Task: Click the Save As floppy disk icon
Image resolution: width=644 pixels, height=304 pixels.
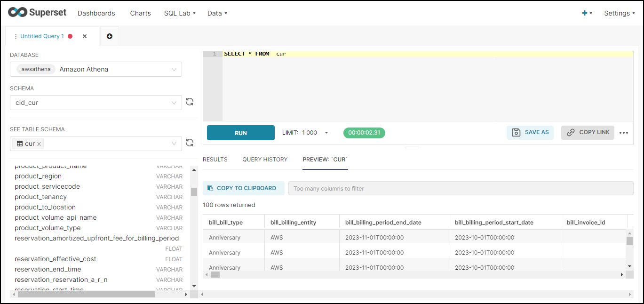Action: point(515,132)
